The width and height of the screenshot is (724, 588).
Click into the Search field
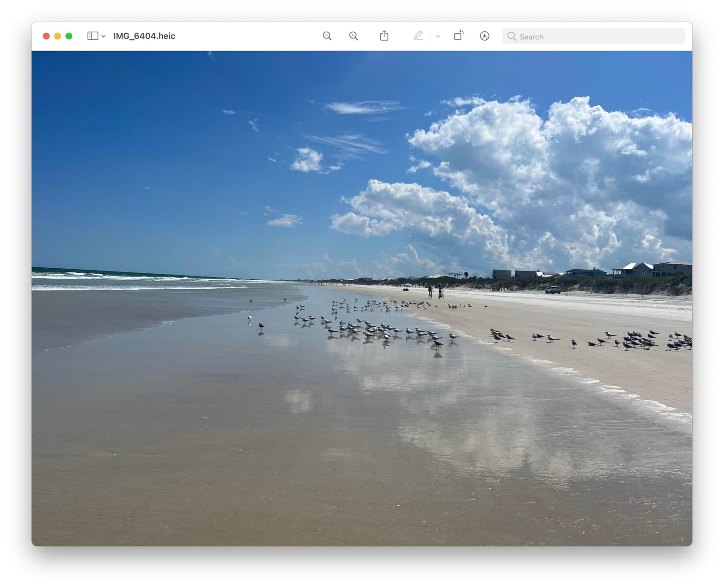[x=593, y=36]
